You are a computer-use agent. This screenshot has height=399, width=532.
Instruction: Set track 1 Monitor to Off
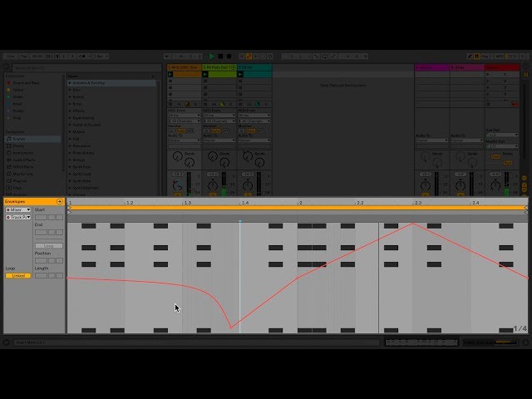click(191, 131)
